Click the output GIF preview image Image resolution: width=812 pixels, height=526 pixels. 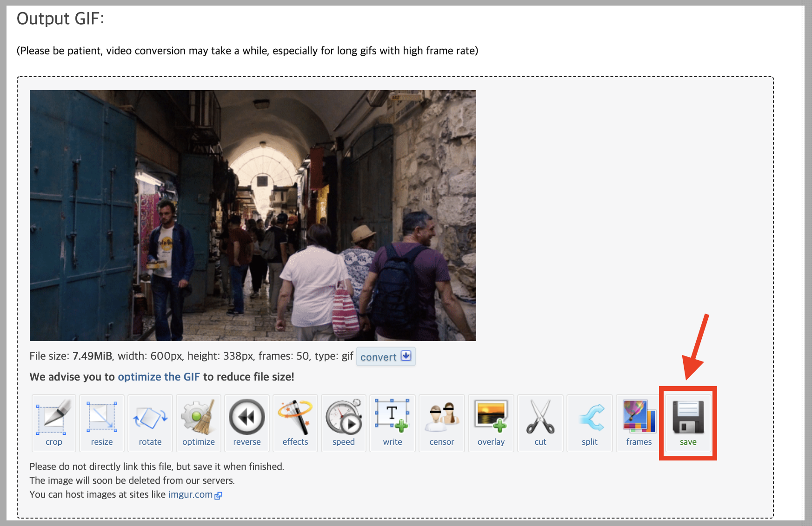click(x=253, y=216)
